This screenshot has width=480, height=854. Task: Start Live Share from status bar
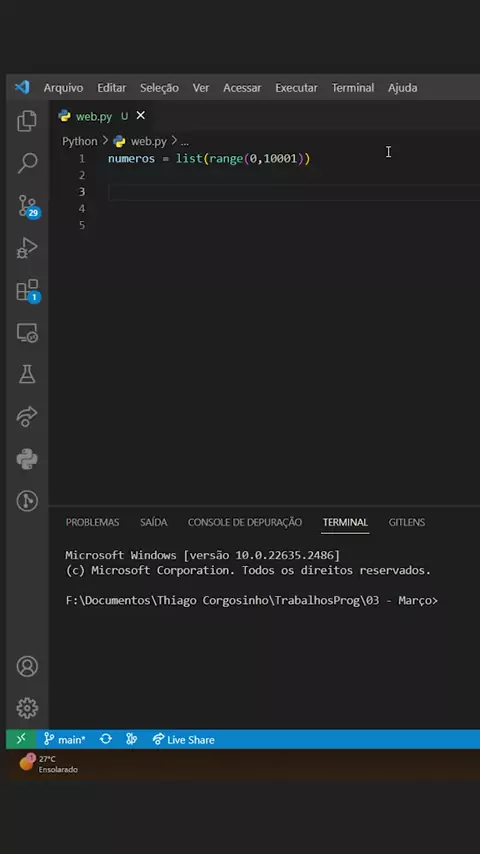pyautogui.click(x=184, y=740)
